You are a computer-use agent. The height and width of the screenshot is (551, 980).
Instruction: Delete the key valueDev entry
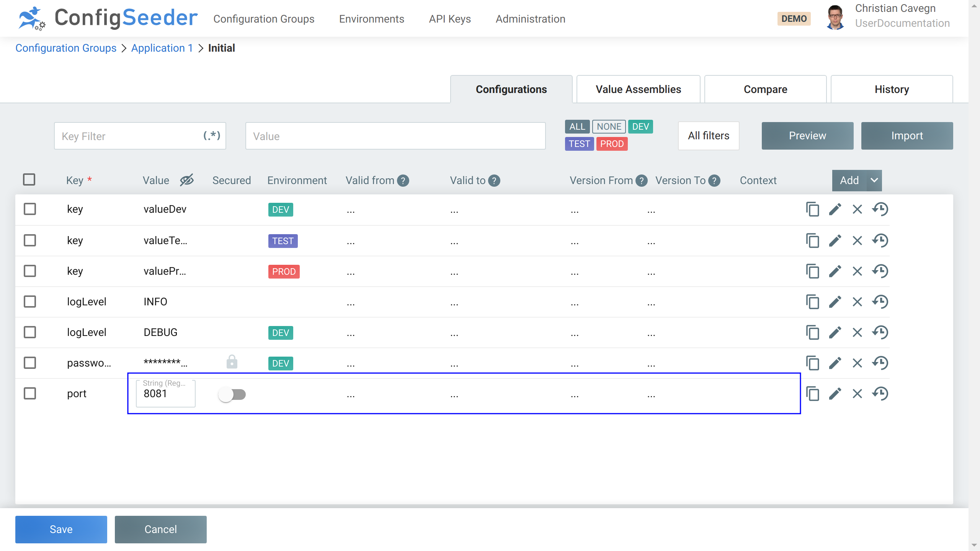[857, 209]
